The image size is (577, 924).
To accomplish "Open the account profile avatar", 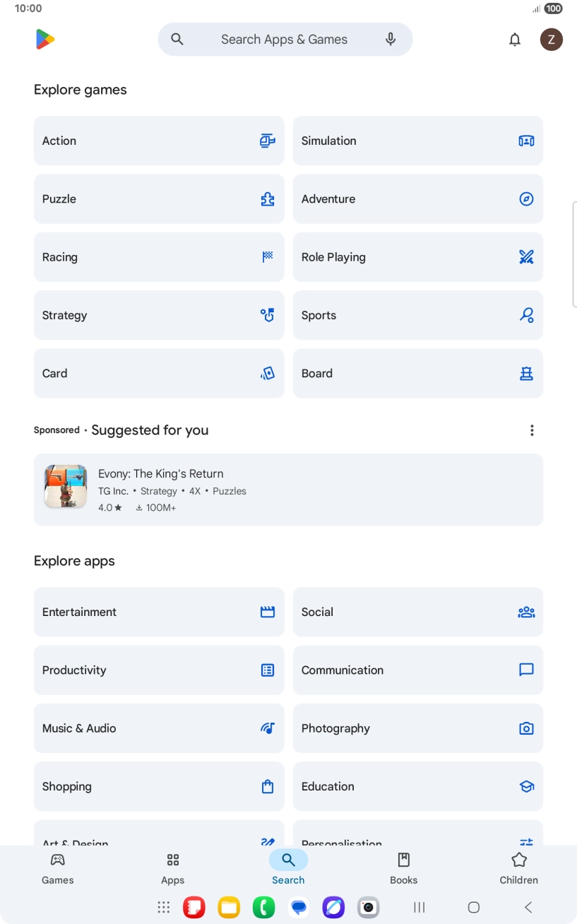I will 551,40.
